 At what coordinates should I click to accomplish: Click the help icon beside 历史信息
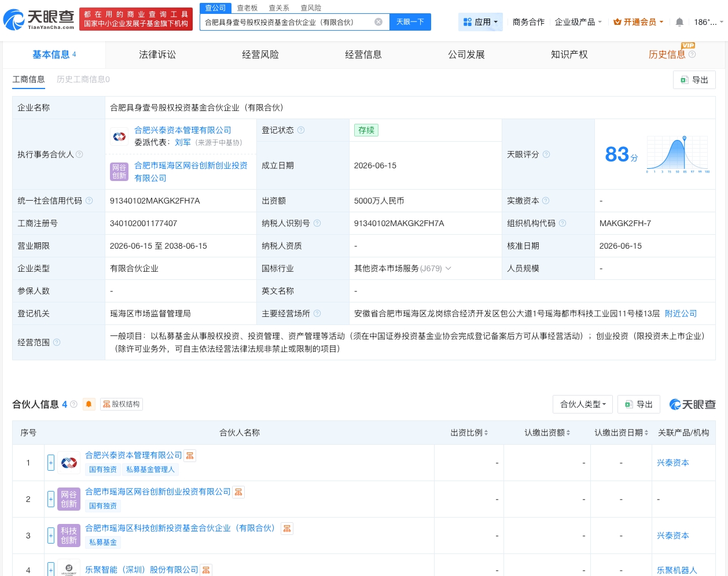692,54
